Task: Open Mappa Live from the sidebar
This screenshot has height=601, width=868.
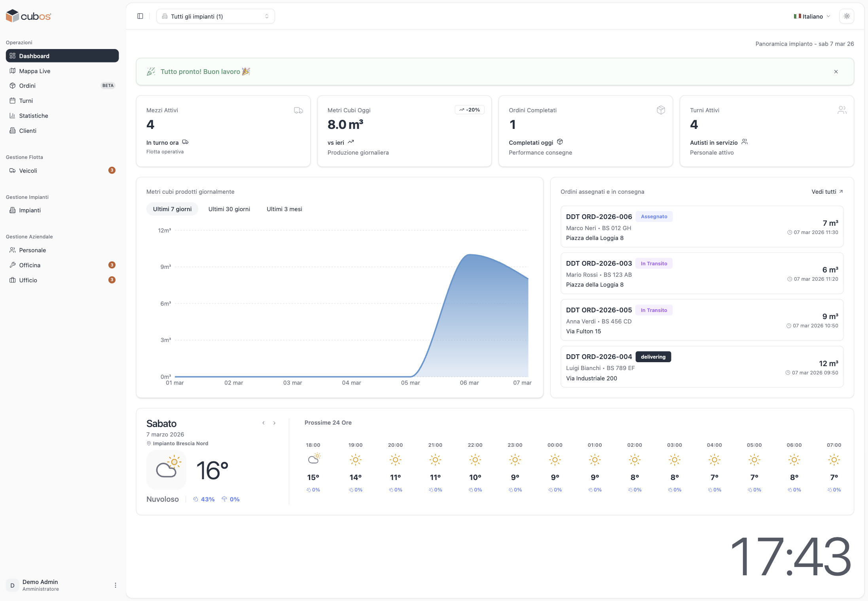Action: pyautogui.click(x=34, y=71)
